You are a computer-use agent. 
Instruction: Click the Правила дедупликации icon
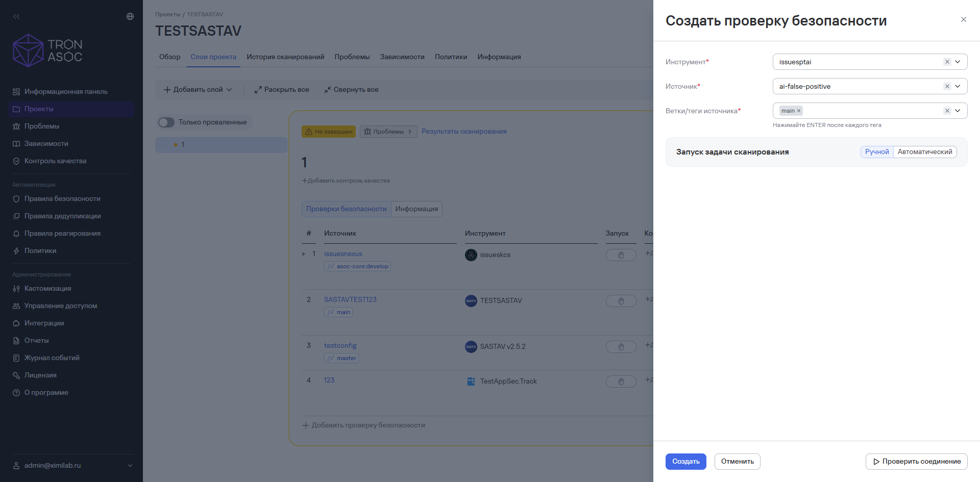click(16, 216)
